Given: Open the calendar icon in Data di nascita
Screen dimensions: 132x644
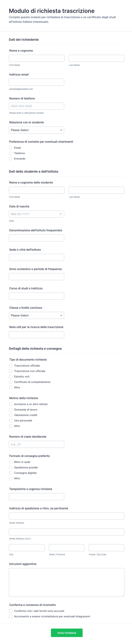Looking at the screenshot, I should click(61, 214).
